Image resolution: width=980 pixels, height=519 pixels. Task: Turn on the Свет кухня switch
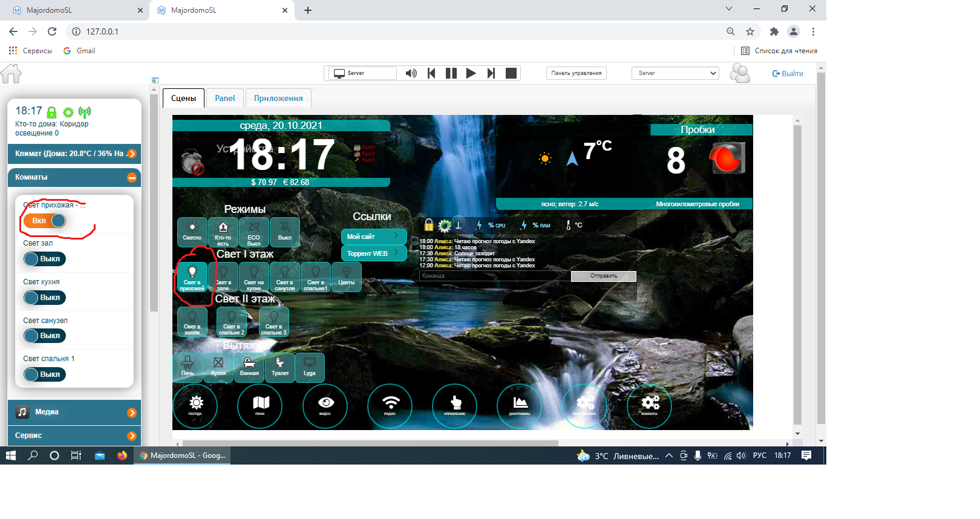45,298
